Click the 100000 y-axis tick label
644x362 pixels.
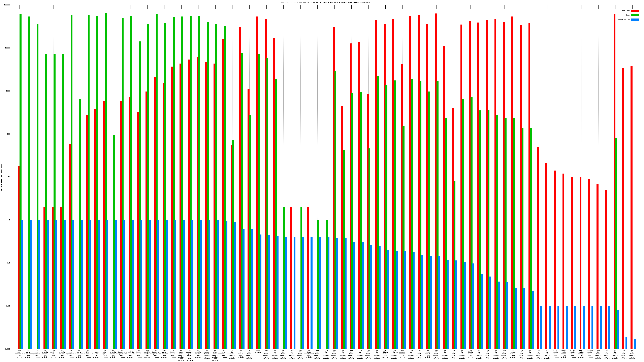7,5
